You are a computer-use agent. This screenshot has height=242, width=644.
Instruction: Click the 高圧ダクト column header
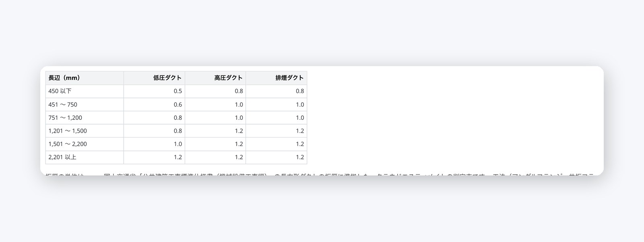point(215,78)
